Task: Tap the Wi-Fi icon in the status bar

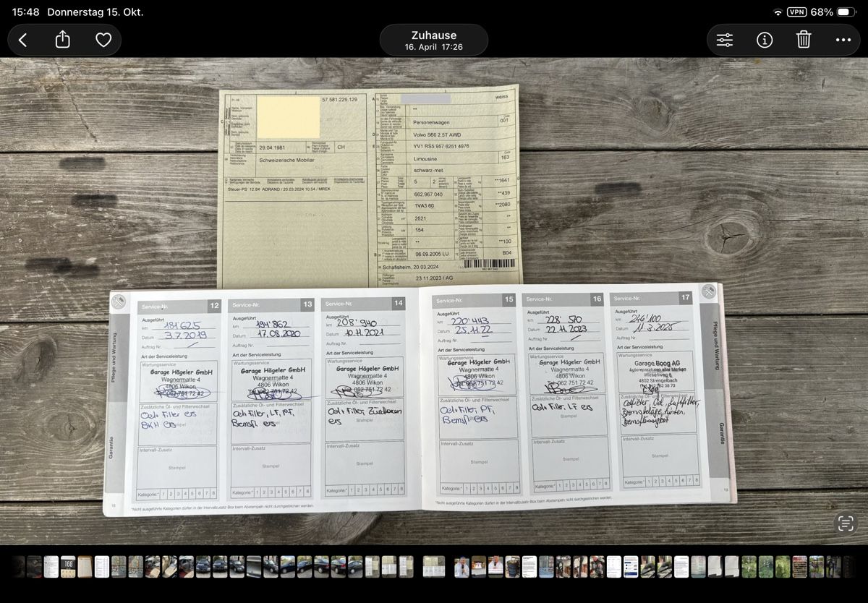Action: click(x=778, y=12)
